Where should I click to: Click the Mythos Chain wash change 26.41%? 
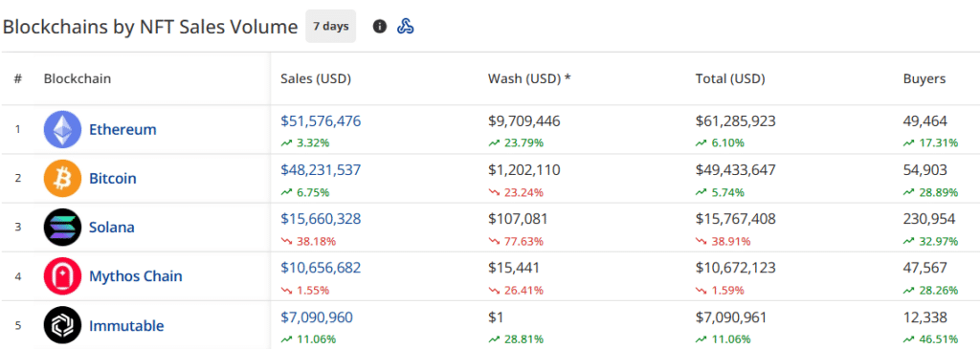[523, 291]
